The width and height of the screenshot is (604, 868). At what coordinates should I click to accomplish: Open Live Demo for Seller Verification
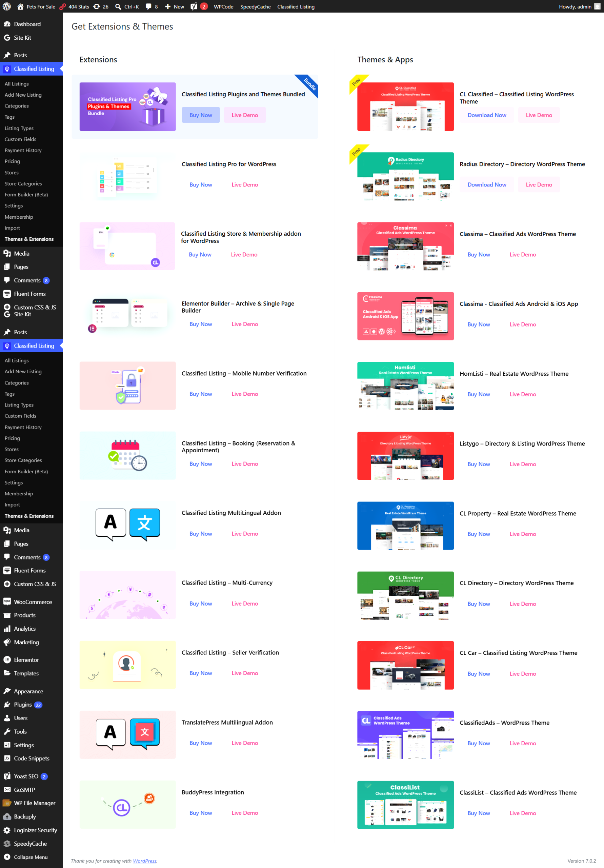click(244, 673)
